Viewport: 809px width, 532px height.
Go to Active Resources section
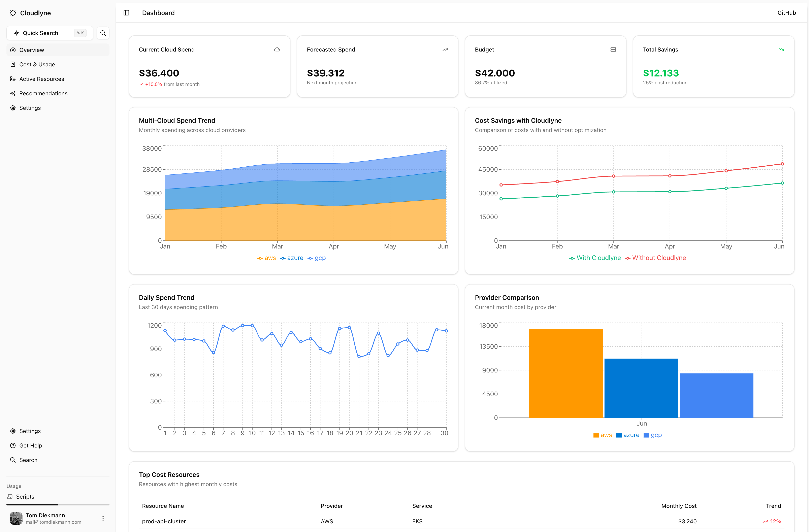41,79
